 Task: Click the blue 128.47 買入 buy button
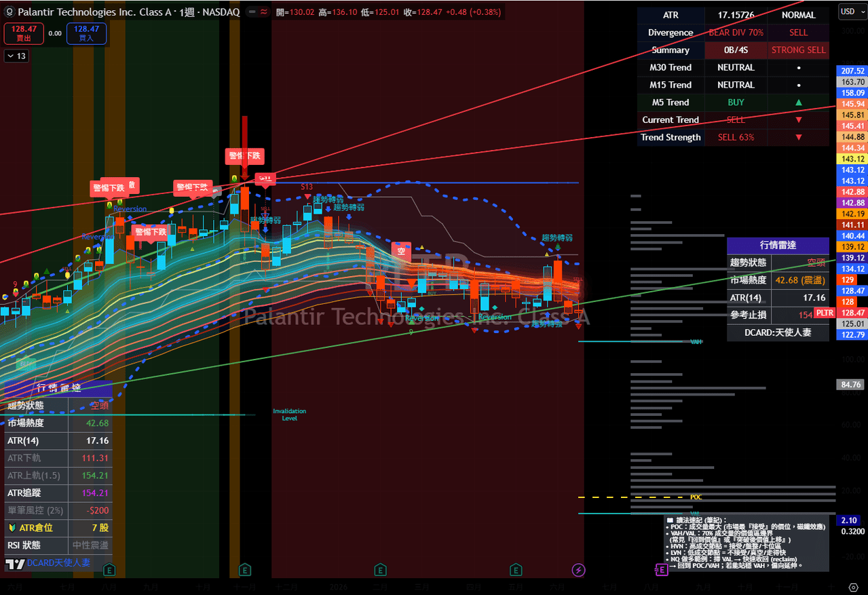coord(86,33)
